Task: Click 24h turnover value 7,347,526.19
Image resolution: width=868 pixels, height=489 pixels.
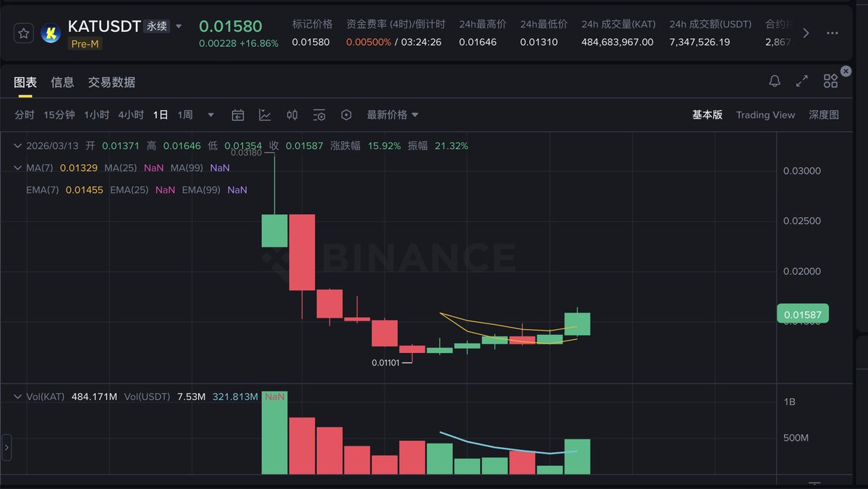Action: [x=699, y=42]
